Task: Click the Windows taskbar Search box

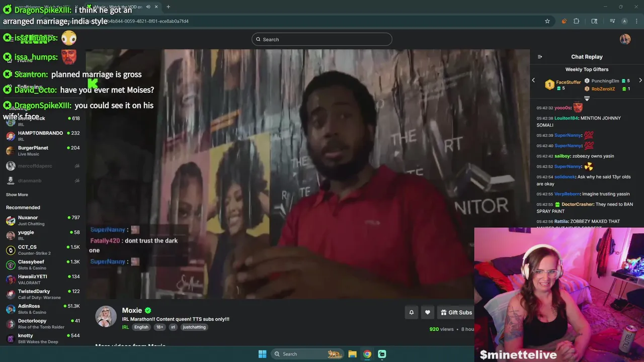Action: coord(307,354)
